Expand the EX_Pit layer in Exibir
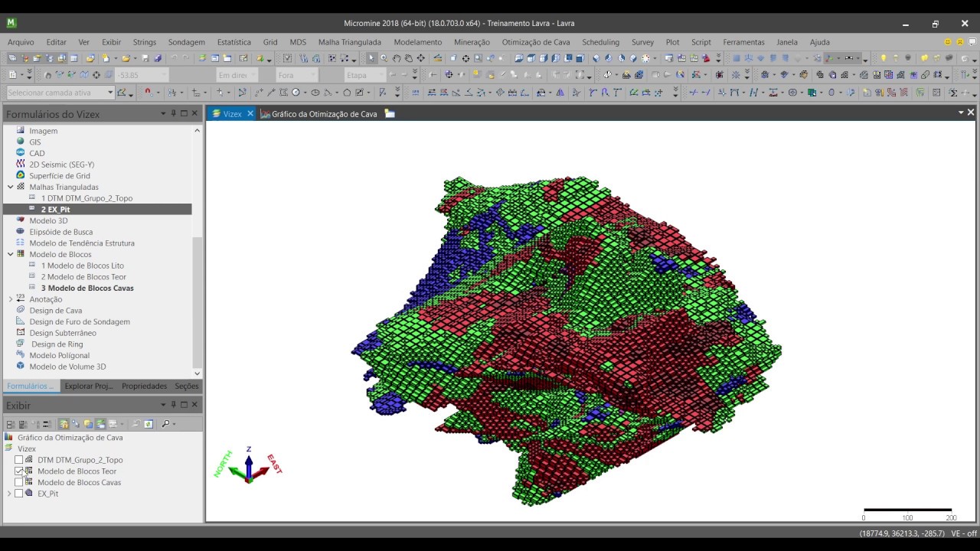980x551 pixels. point(9,494)
